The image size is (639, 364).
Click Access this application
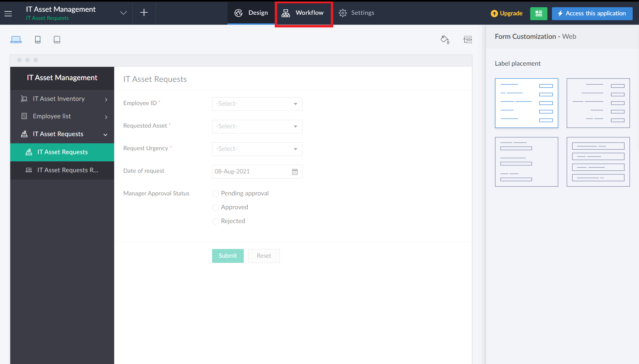point(592,13)
